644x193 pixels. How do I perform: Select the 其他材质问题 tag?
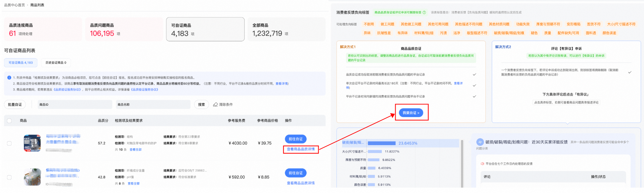[x=499, y=24]
